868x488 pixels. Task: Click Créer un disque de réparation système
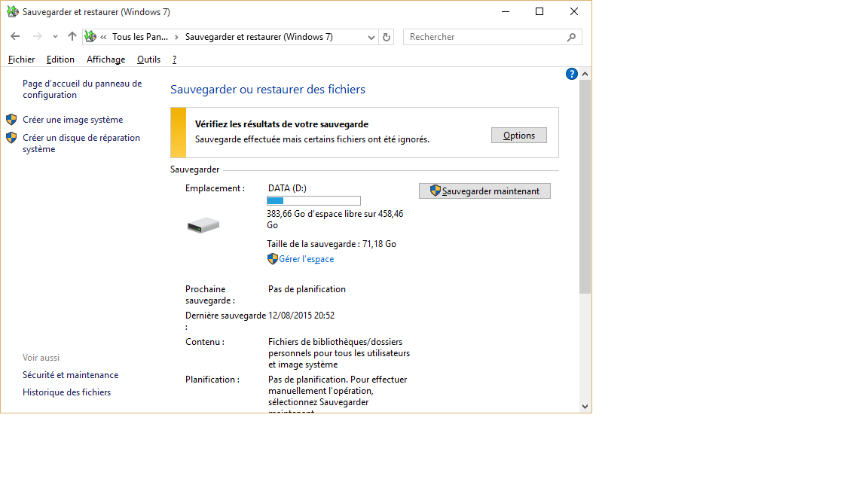tap(81, 143)
